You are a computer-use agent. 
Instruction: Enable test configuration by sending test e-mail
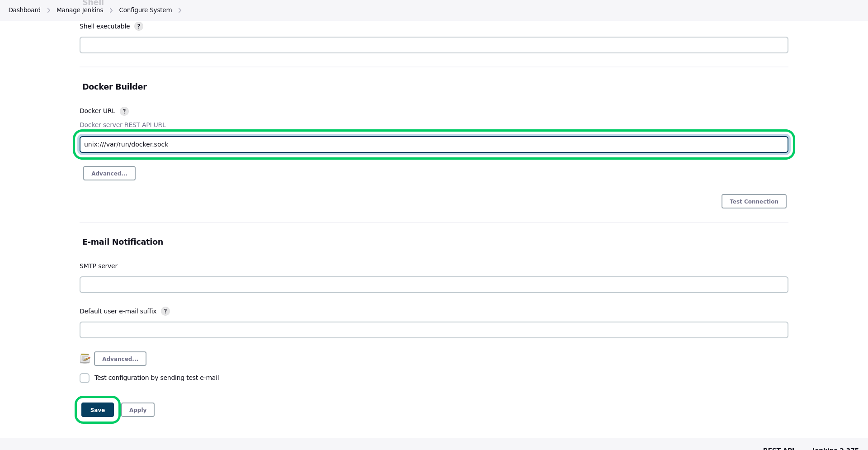85,378
